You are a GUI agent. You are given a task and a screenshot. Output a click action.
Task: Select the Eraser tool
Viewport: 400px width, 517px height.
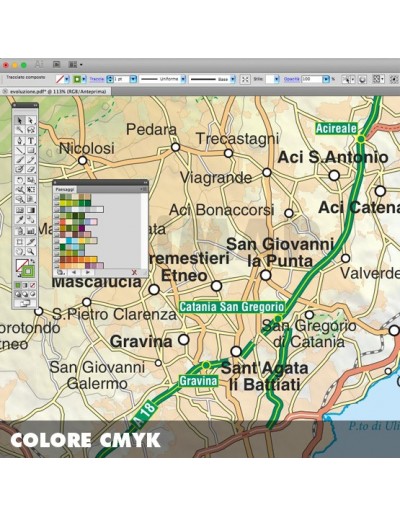click(x=31, y=169)
